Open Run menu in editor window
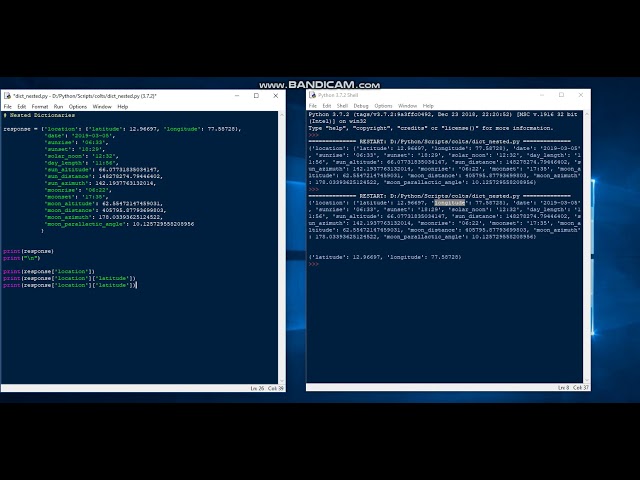Image resolution: width=640 pixels, height=480 pixels. 58,107
